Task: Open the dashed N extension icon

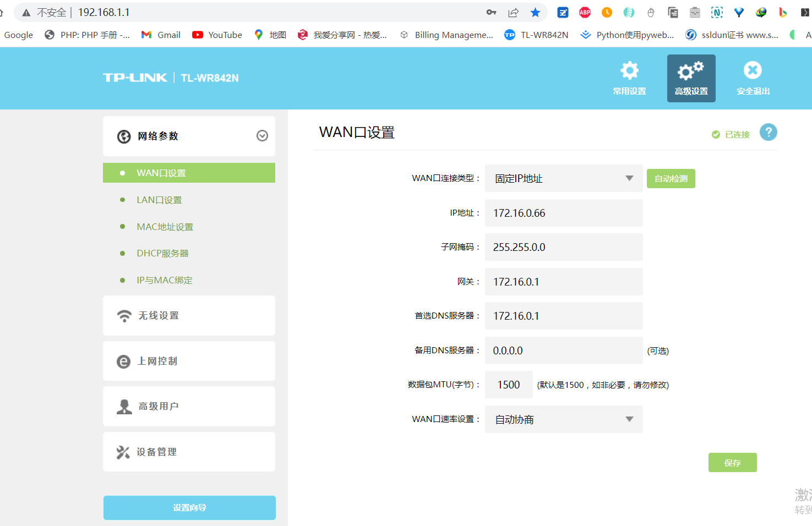Action: click(x=717, y=12)
